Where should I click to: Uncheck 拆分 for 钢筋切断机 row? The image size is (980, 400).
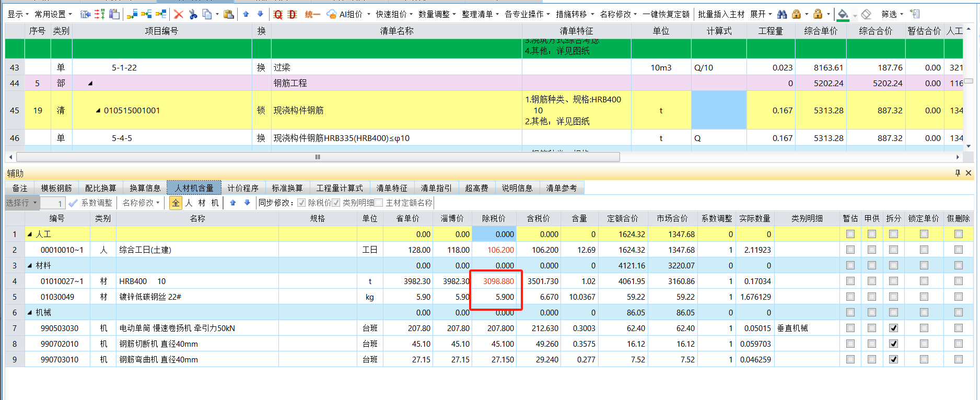tap(893, 344)
